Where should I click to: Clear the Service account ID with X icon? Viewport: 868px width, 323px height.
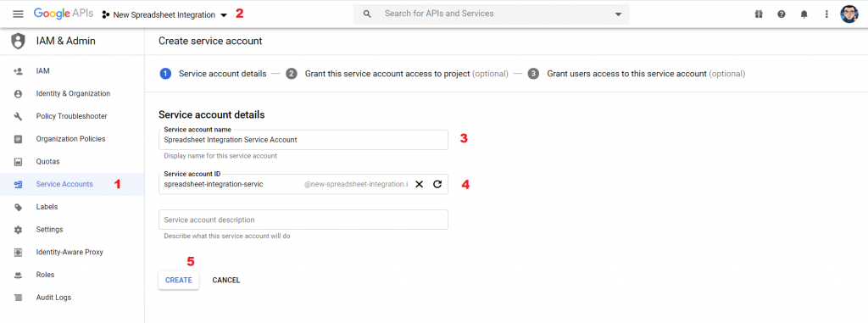[419, 184]
